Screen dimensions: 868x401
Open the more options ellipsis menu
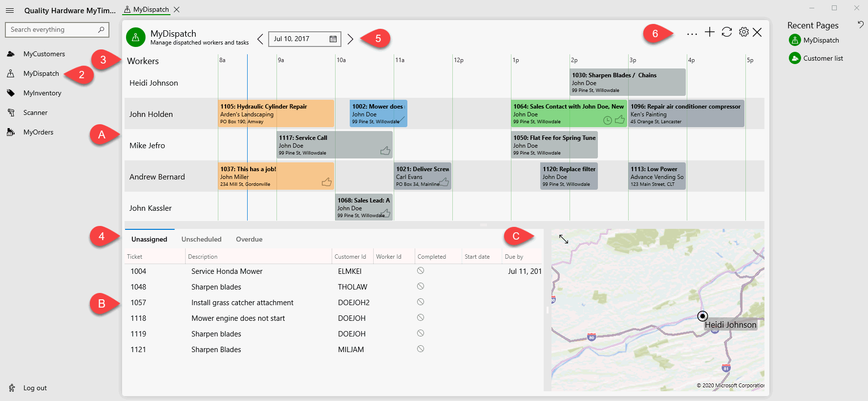[692, 34]
